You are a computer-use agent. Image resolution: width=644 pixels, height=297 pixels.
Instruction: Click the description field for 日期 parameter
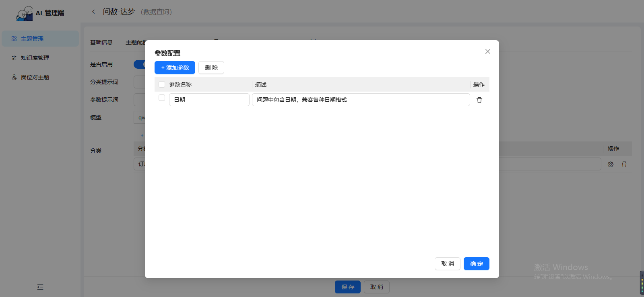tap(361, 100)
